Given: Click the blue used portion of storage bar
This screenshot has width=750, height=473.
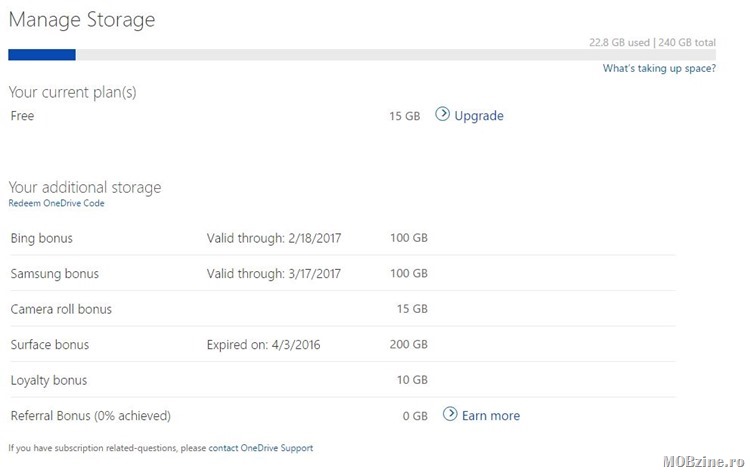Looking at the screenshot, I should pos(42,55).
